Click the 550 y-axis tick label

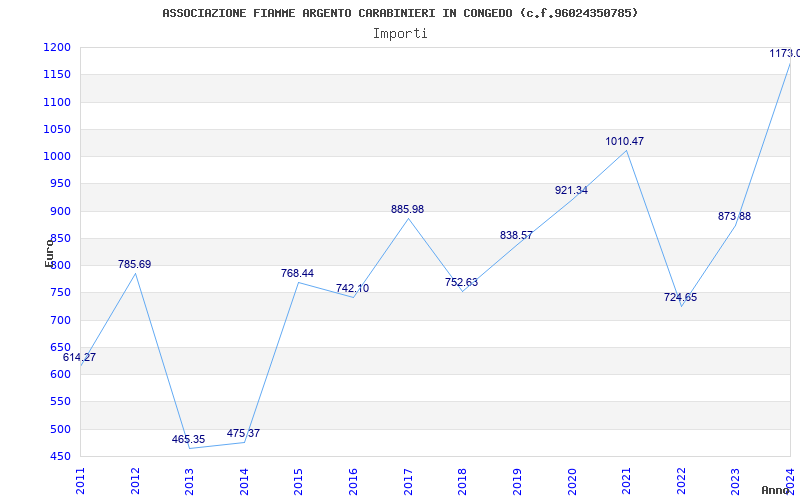pos(61,402)
